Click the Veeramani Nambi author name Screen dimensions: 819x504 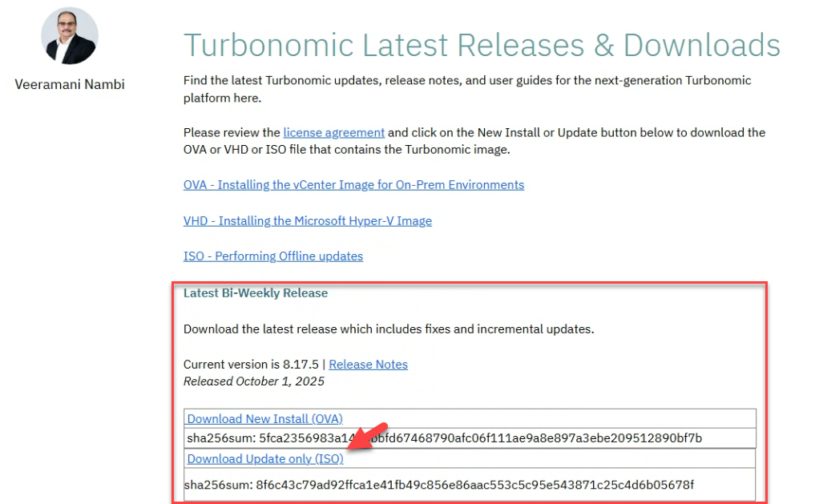(x=70, y=84)
